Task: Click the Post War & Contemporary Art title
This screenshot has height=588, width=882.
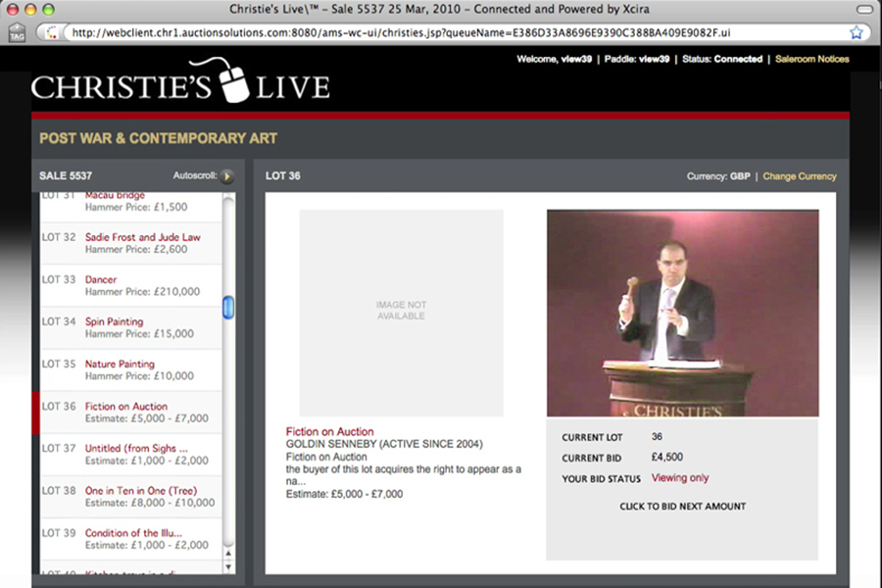Action: 158,138
